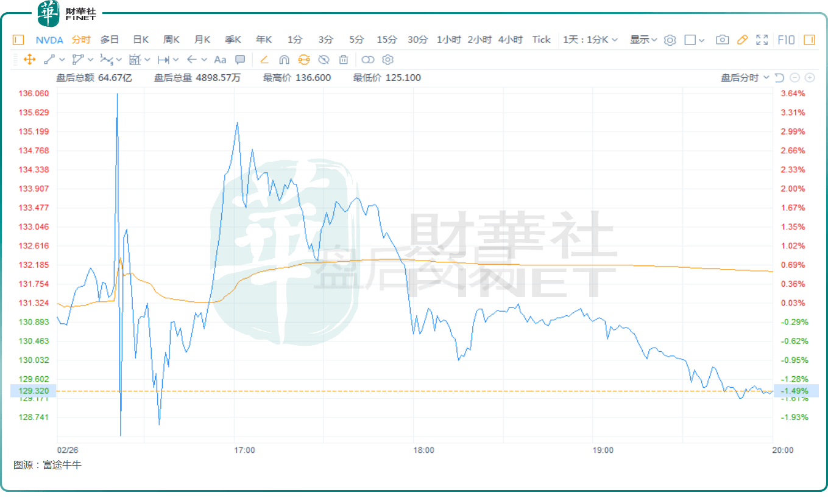Screen dimensions: 828x504
Task: Select the arrow drawing tool
Action: [x=191, y=60]
